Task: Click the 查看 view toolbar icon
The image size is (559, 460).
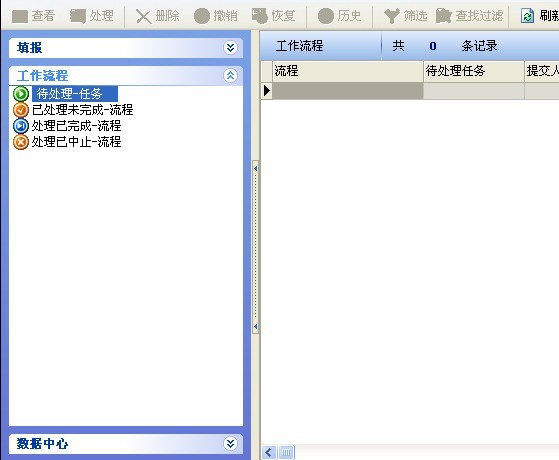Action: (20, 16)
